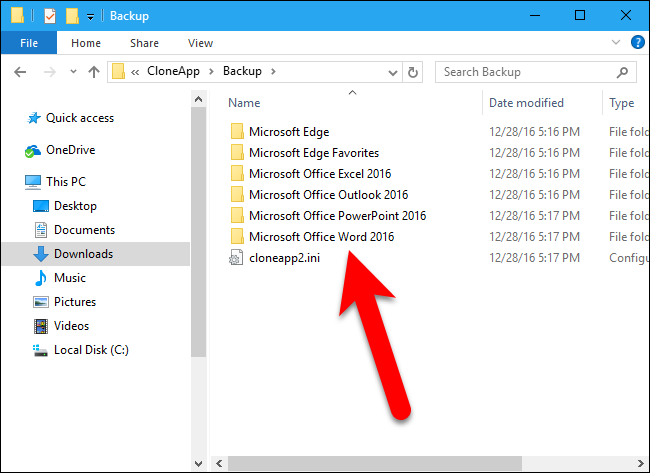650x473 pixels.
Task: Sort by the Name column header
Action: 244,103
